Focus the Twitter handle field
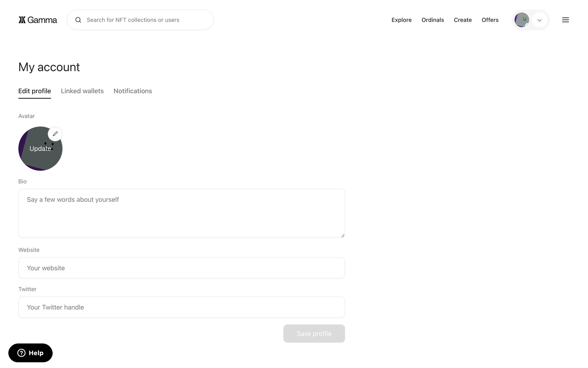This screenshot has height=368, width=588. pos(181,307)
